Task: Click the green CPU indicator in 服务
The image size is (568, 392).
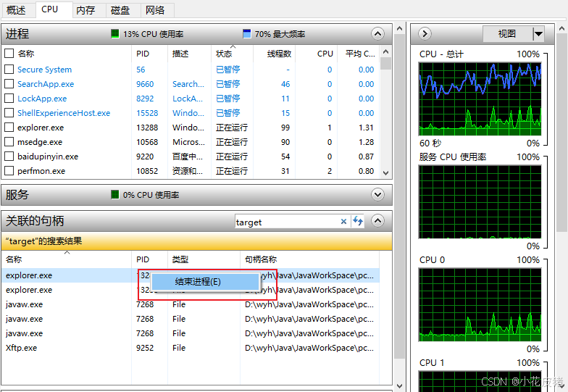Action: point(114,195)
